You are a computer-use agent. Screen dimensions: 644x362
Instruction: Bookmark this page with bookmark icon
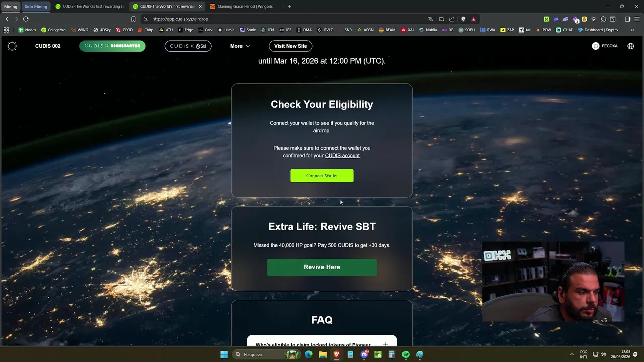pos(133,19)
